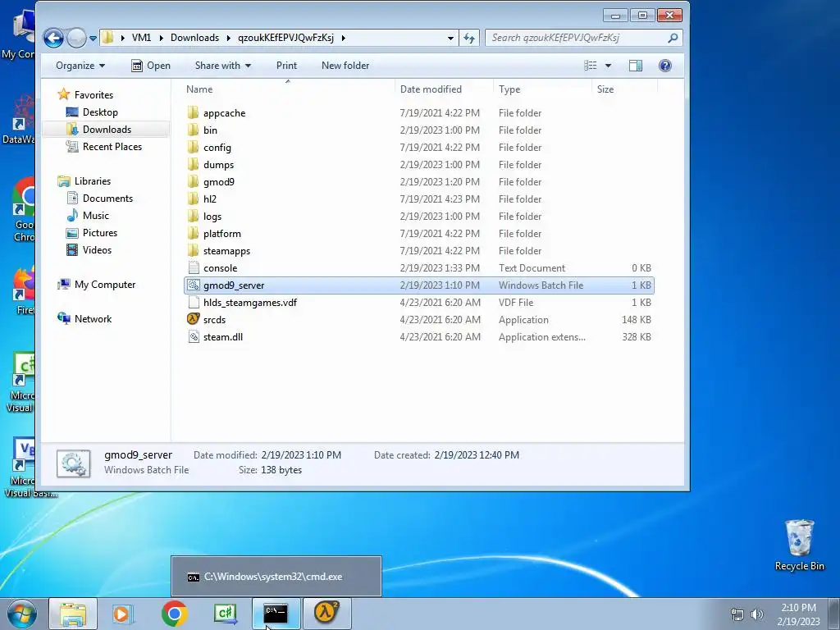The height and width of the screenshot is (630, 840).
Task: Sort by the Type column header
Action: (509, 89)
